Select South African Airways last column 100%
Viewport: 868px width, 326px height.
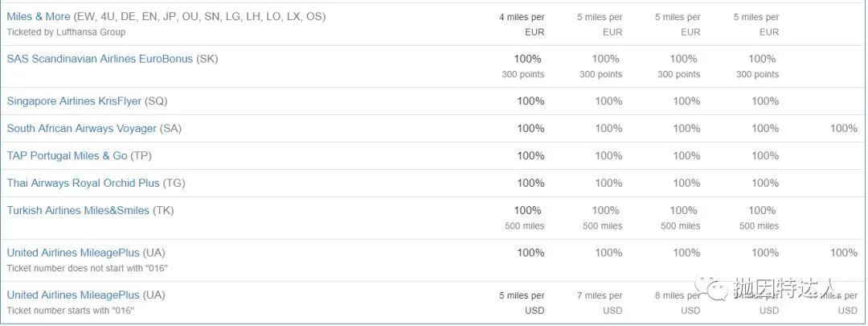[x=844, y=129]
